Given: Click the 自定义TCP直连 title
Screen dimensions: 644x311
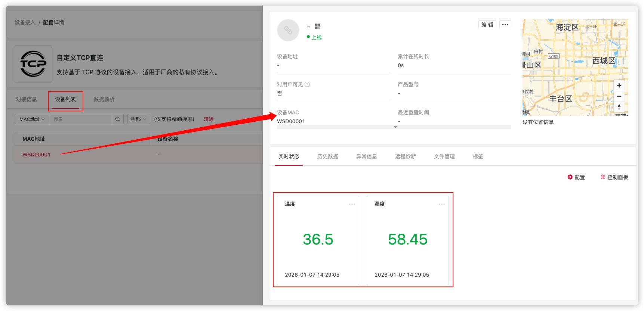Looking at the screenshot, I should [80, 58].
